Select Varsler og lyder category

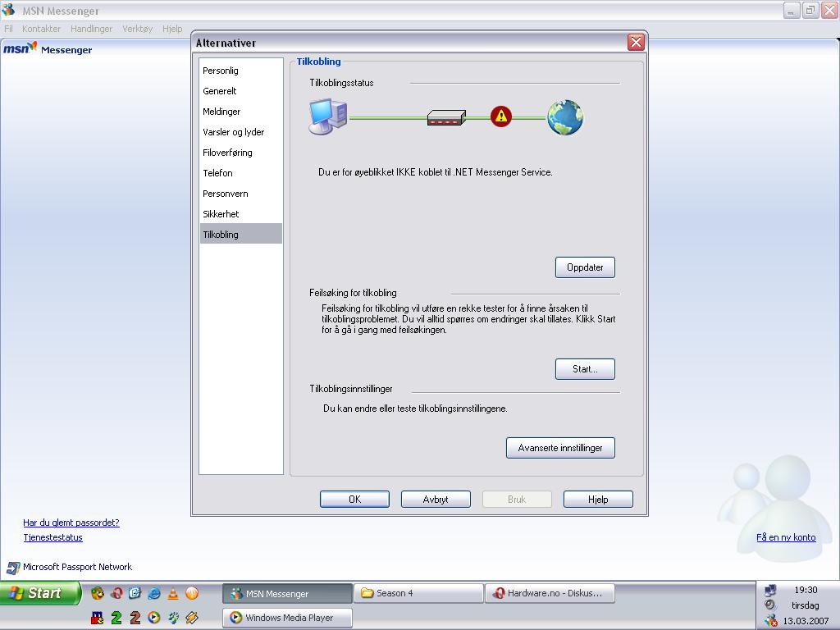pyautogui.click(x=241, y=132)
